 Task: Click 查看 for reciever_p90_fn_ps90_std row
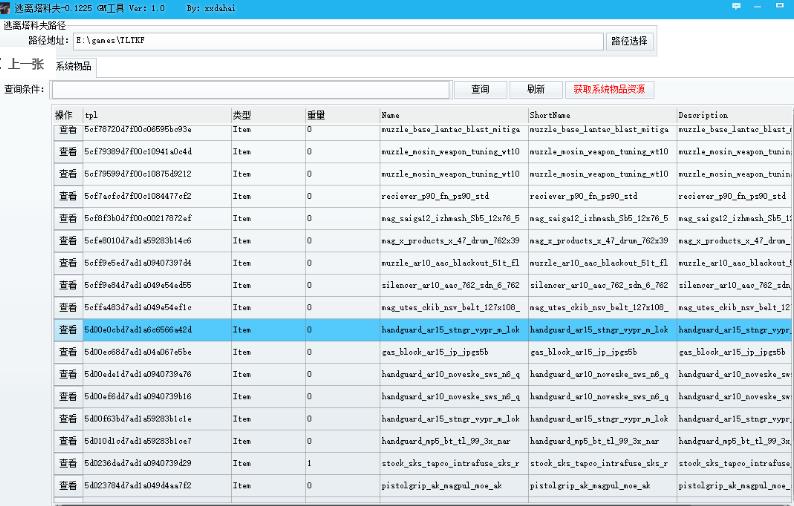tap(68, 196)
